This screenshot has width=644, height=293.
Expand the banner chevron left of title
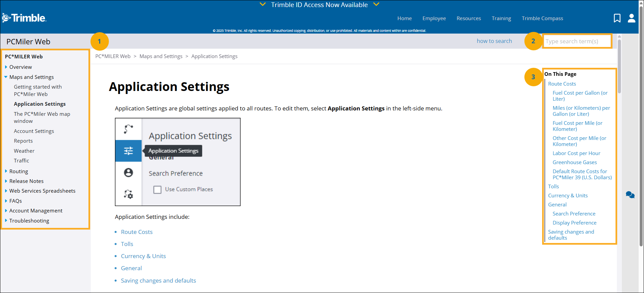[263, 4]
